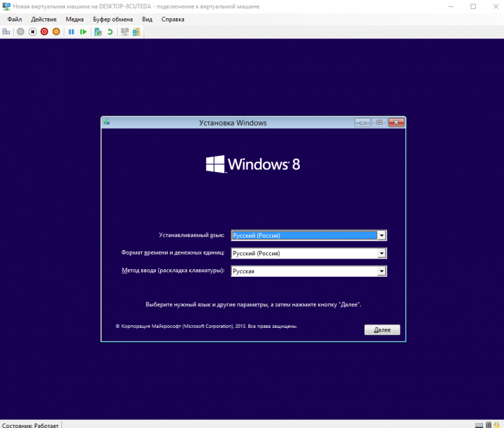Revert the VM with the green curved arrow icon

[x=110, y=32]
